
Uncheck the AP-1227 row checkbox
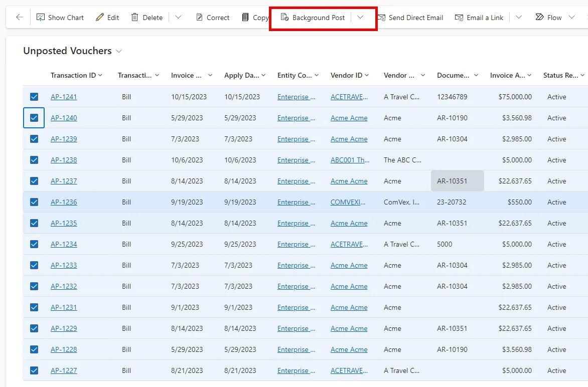click(34, 370)
